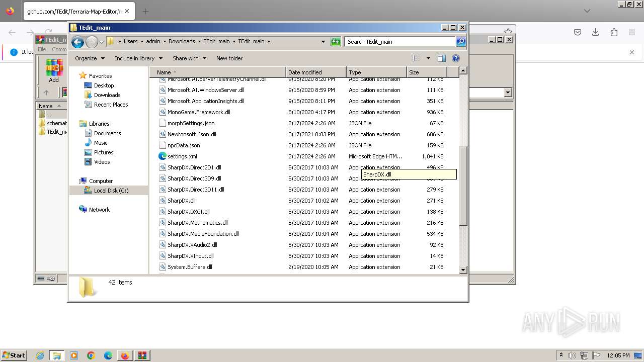Select Desktop in the navigation pane

104,85
